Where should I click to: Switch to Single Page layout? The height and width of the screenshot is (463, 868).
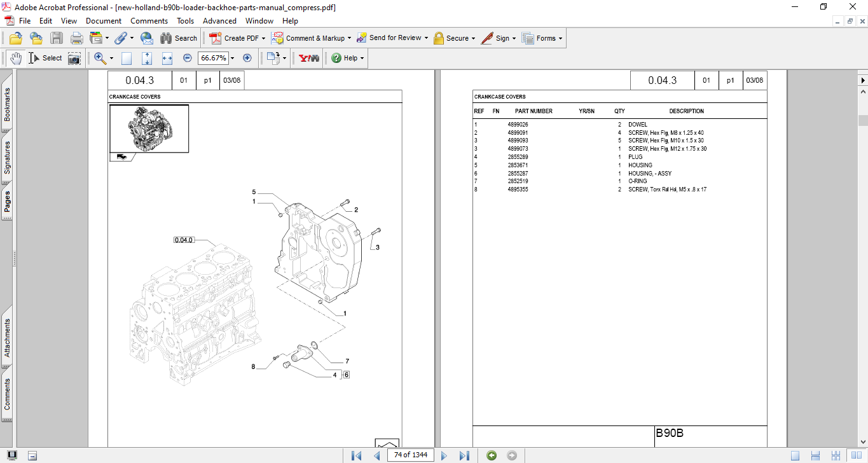click(x=795, y=455)
